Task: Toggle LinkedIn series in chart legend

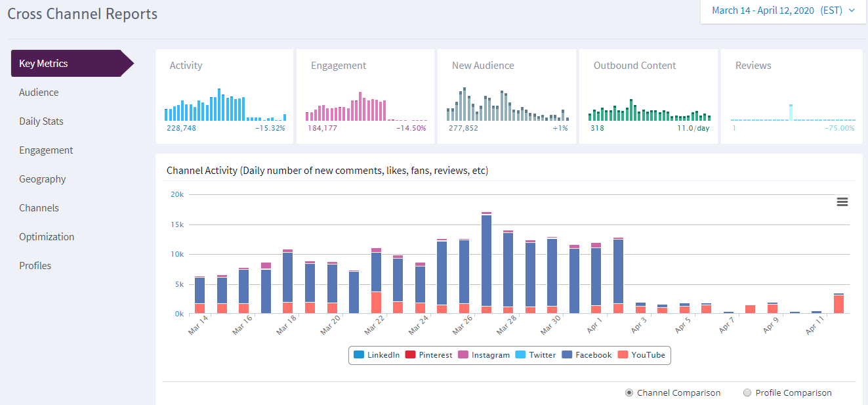Action: point(377,355)
